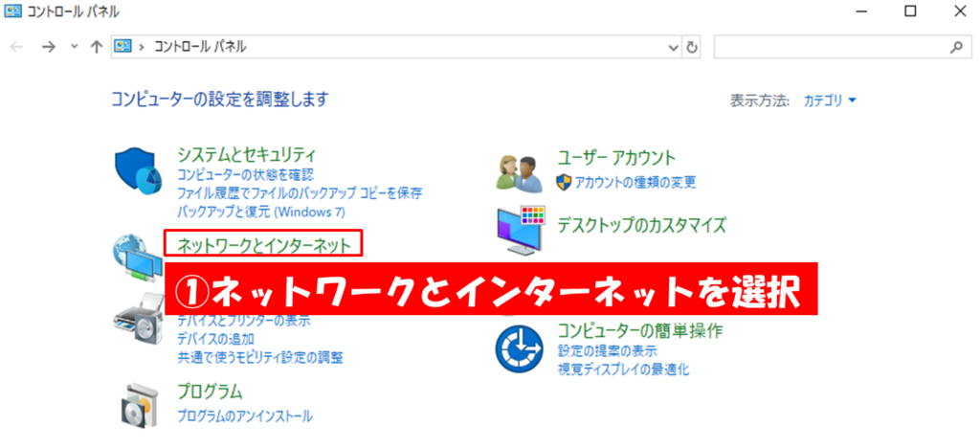Open バックアップと復元 (Windows 7) link
The height and width of the screenshot is (448, 980).
(260, 213)
